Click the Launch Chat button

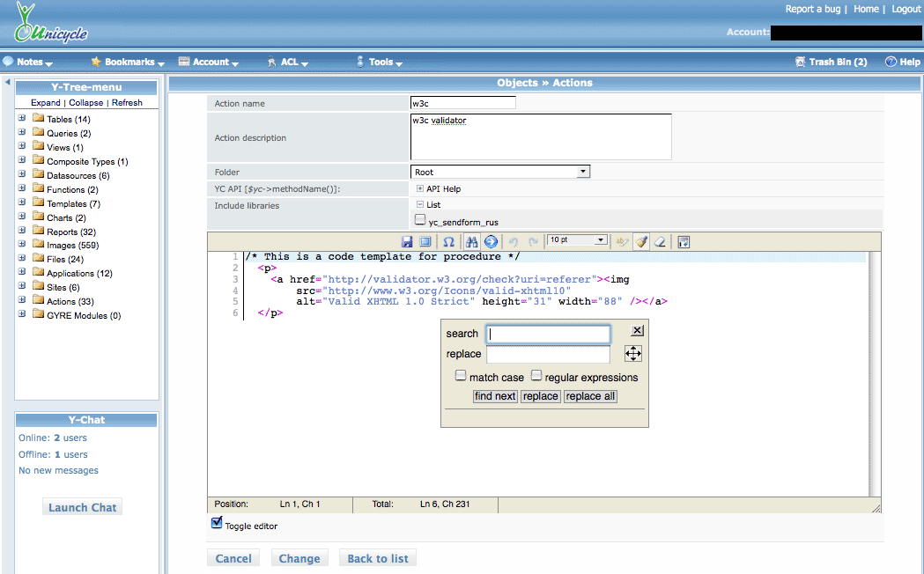tap(82, 507)
